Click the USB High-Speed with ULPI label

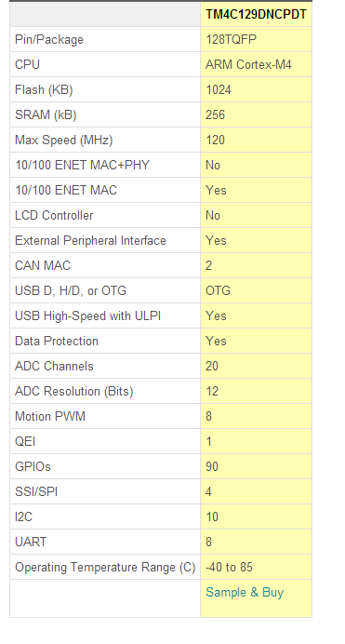pyautogui.click(x=87, y=315)
